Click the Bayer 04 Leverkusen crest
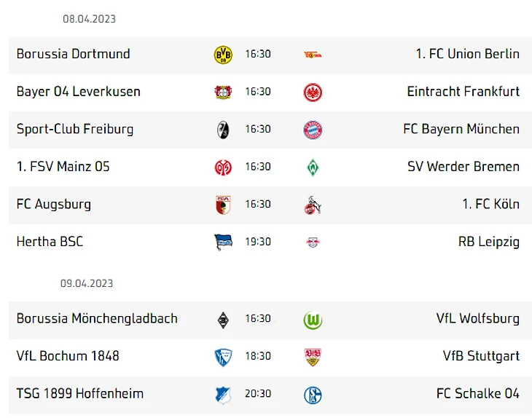The width and height of the screenshot is (532, 418). coord(223,92)
